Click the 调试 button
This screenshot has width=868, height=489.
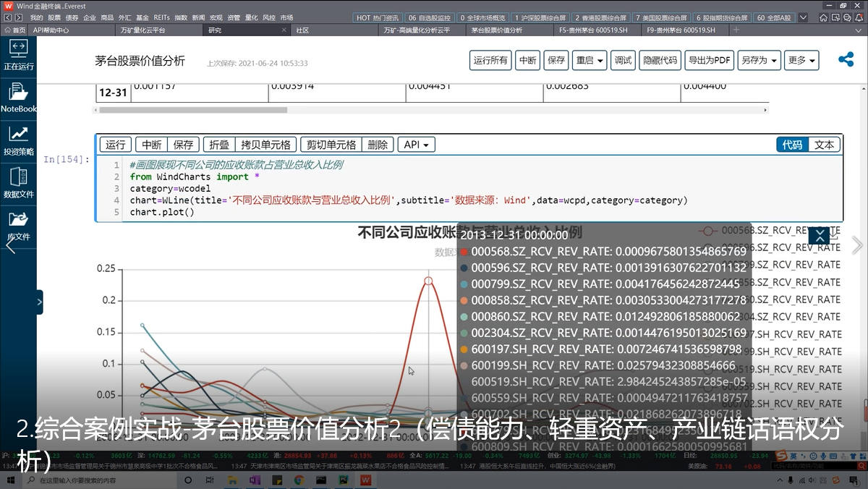pos(622,61)
